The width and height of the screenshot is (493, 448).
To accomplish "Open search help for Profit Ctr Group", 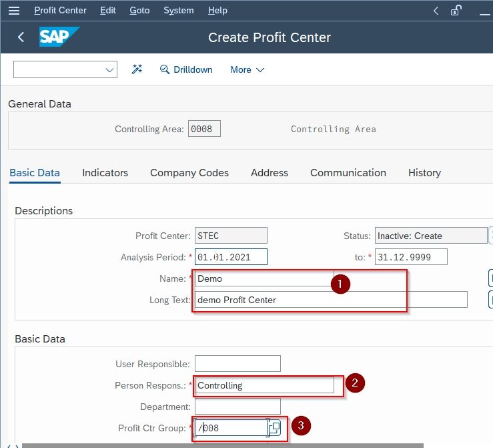I will click(x=274, y=428).
